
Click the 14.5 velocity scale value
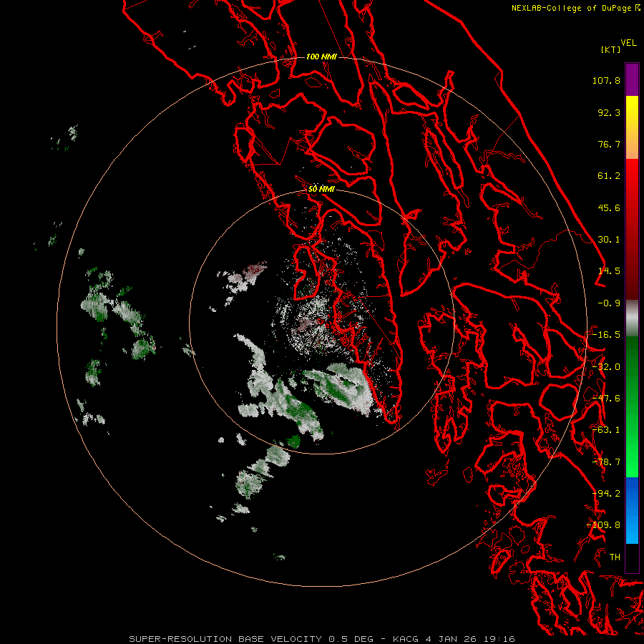[609, 271]
